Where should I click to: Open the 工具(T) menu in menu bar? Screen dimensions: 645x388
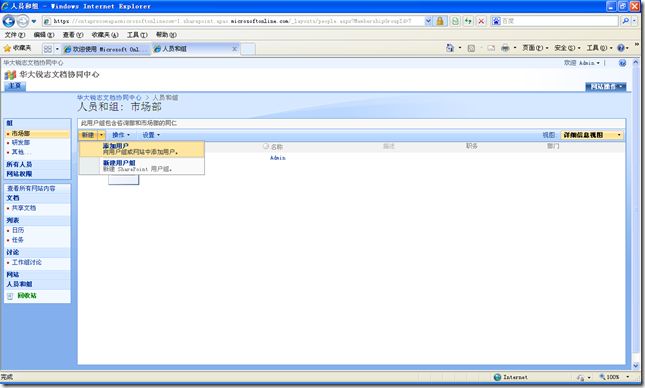pyautogui.click(x=137, y=35)
